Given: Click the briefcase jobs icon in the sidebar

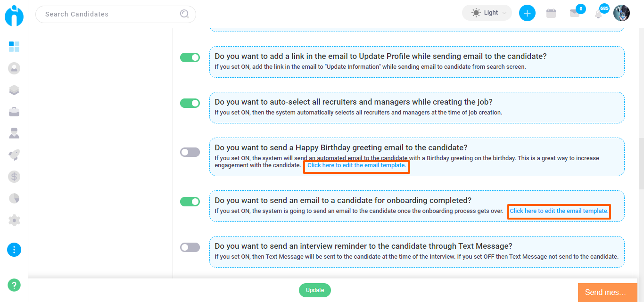Looking at the screenshot, I should (14, 112).
